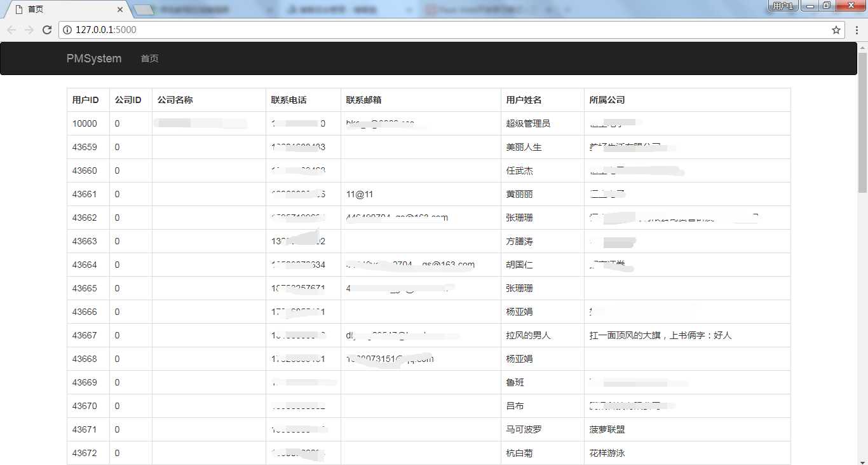
Task: Click the scrollbar up arrow
Action: click(862, 47)
